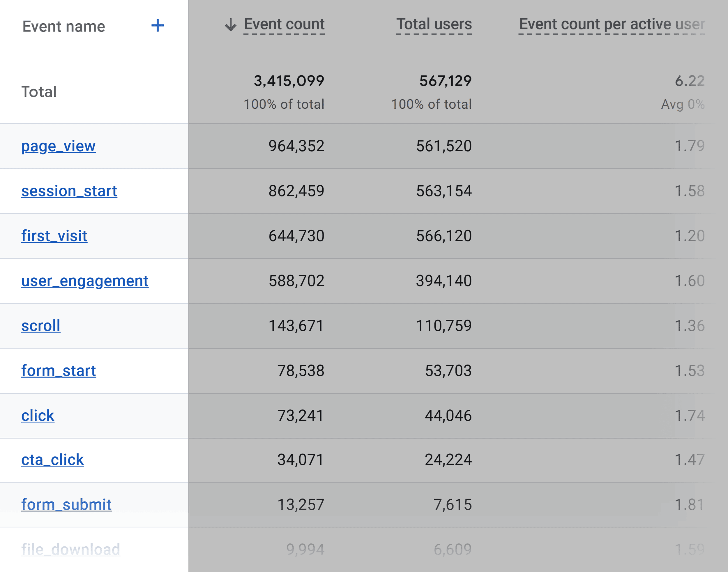Image resolution: width=728 pixels, height=572 pixels.
Task: Click the sort arrow next to Event count
Action: [230, 24]
